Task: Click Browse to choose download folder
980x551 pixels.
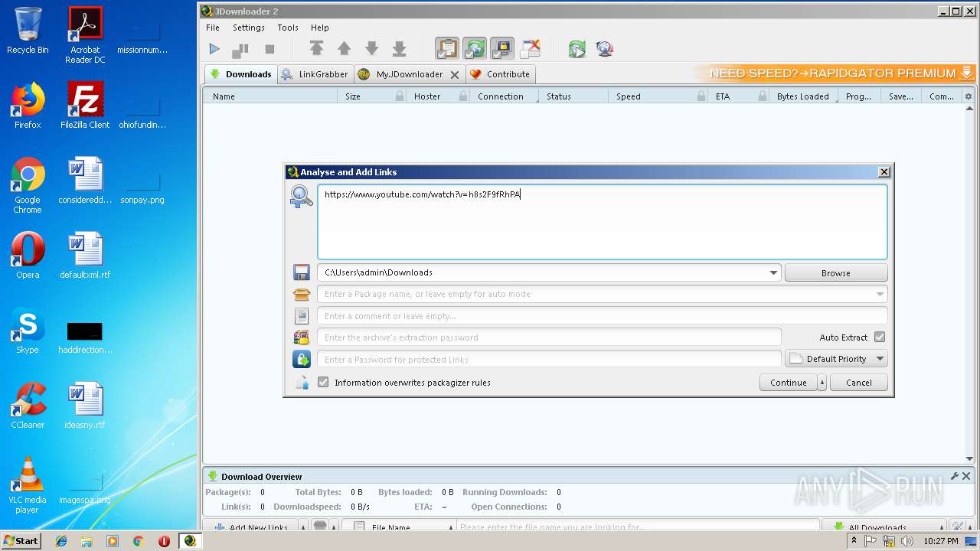Action: [836, 273]
